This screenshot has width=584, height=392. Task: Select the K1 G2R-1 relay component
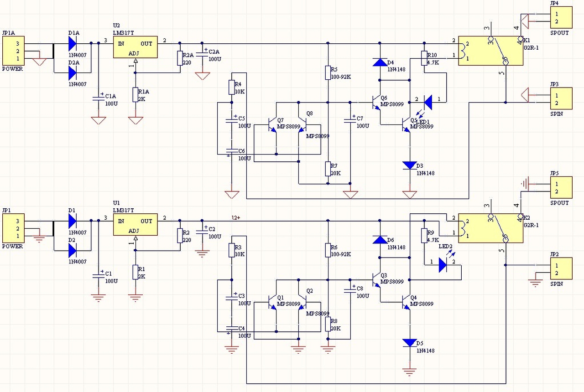pos(490,51)
